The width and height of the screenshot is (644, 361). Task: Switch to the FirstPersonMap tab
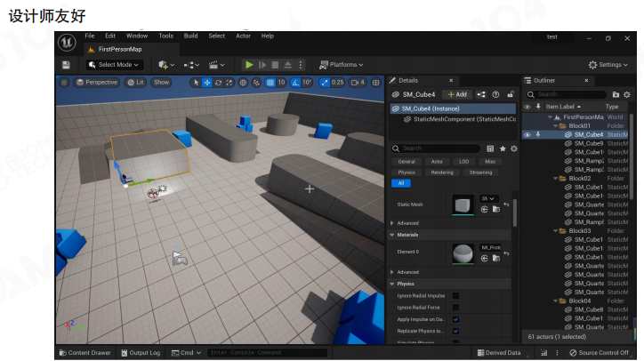click(120, 49)
